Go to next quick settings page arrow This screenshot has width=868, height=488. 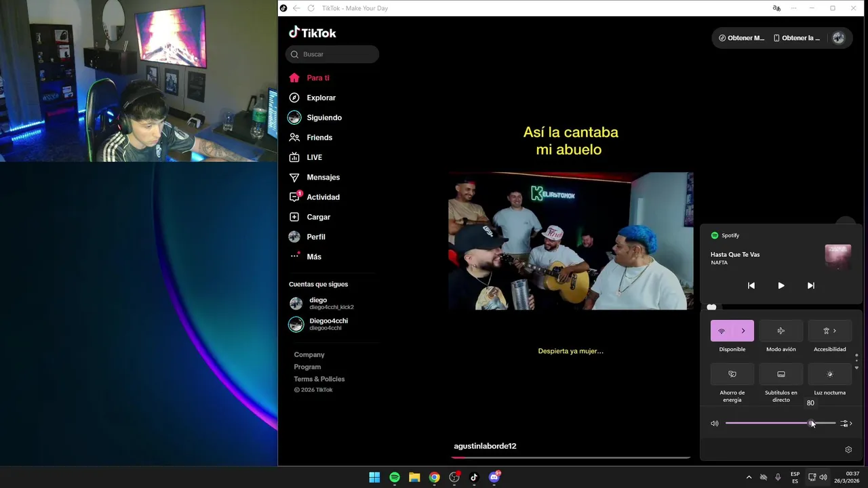(856, 368)
